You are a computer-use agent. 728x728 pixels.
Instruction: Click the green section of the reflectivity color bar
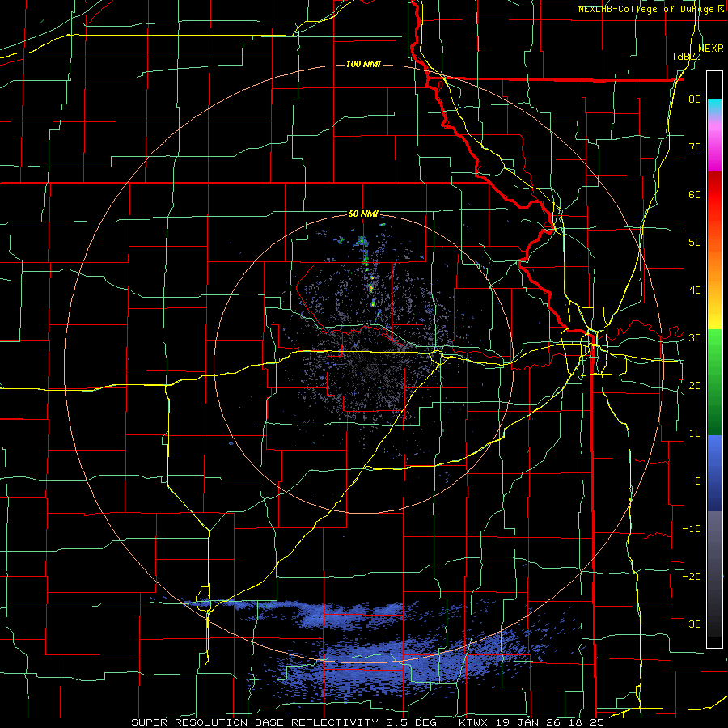[714, 382]
